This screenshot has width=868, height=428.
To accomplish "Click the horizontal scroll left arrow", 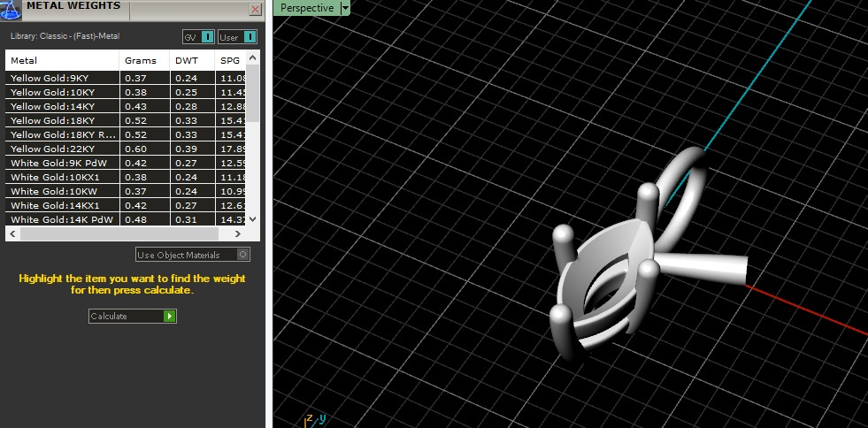I will pyautogui.click(x=12, y=234).
